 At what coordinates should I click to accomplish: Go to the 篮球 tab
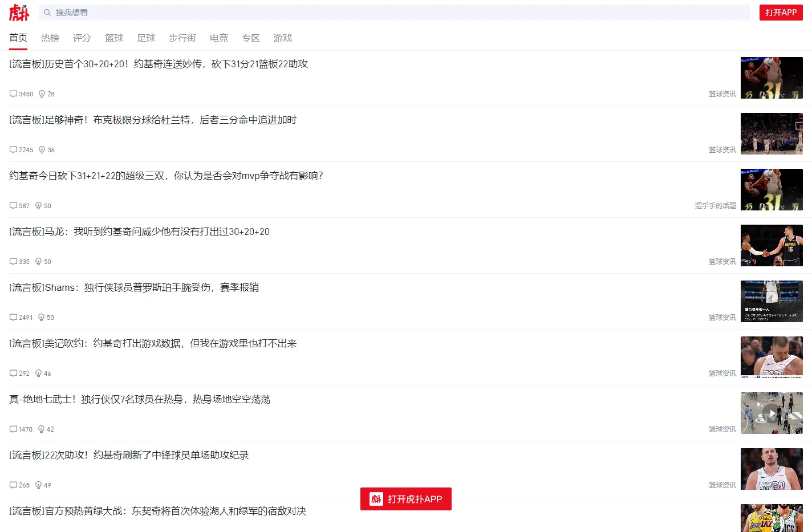(x=114, y=38)
